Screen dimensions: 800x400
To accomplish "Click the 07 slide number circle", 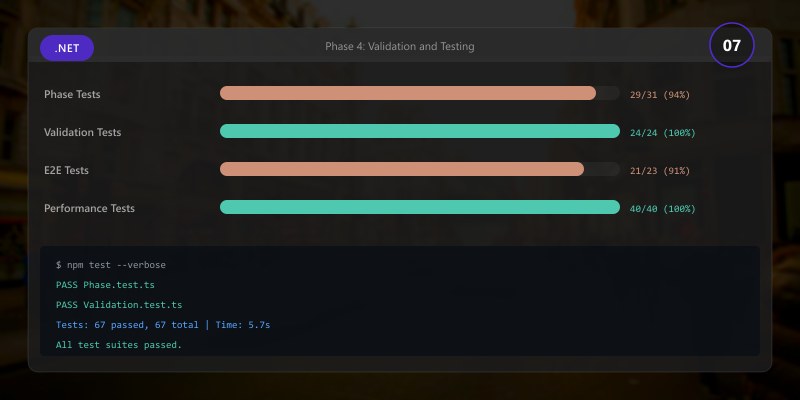I will [732, 45].
